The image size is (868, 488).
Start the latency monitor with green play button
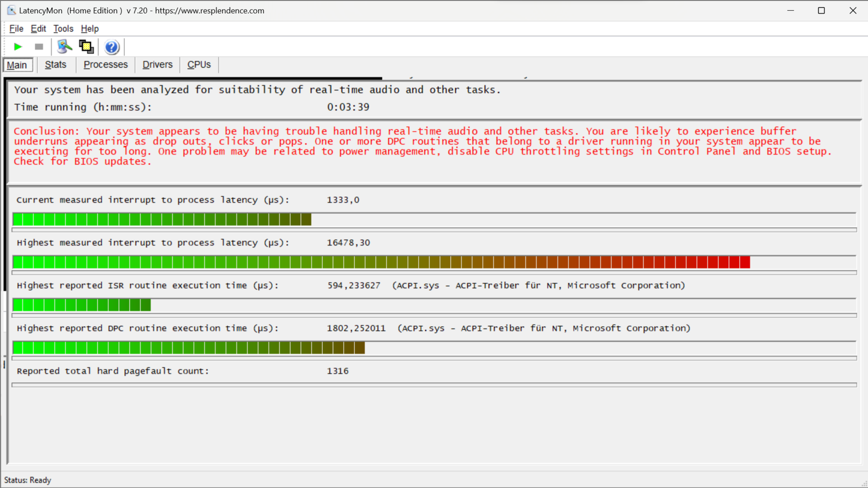[18, 47]
